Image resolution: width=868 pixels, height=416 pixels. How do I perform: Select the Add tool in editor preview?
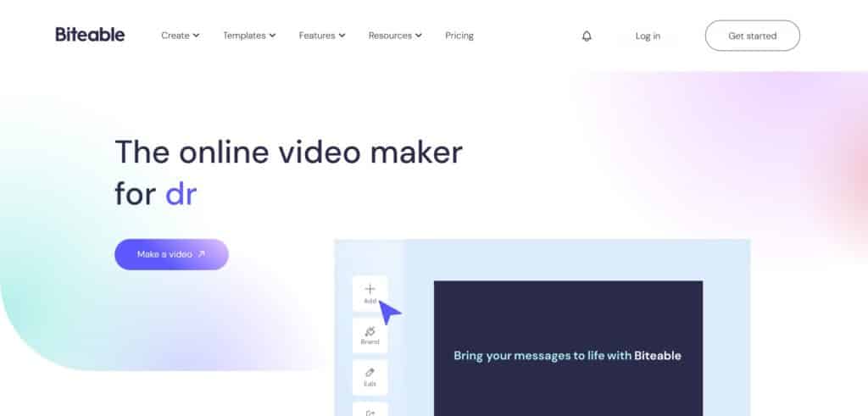[x=370, y=294]
